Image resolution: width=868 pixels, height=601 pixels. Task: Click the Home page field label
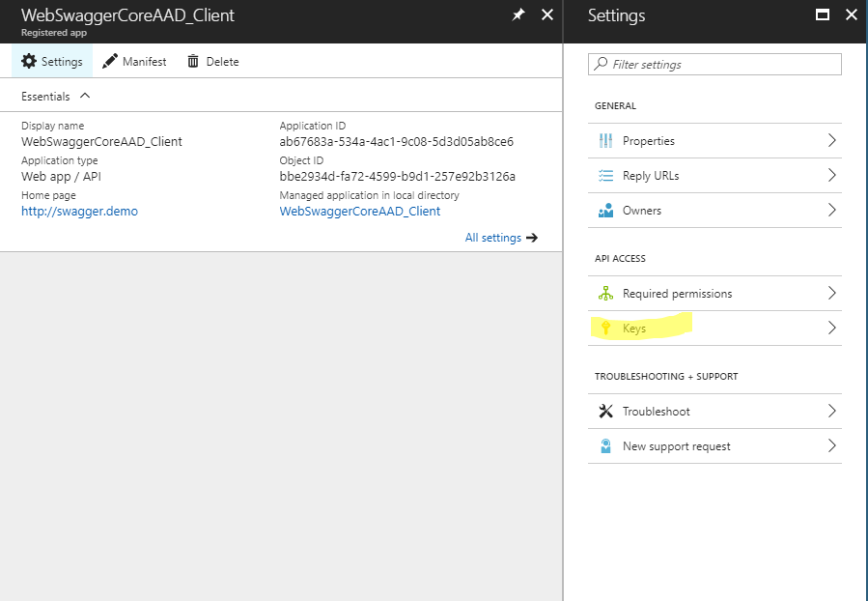pos(48,195)
